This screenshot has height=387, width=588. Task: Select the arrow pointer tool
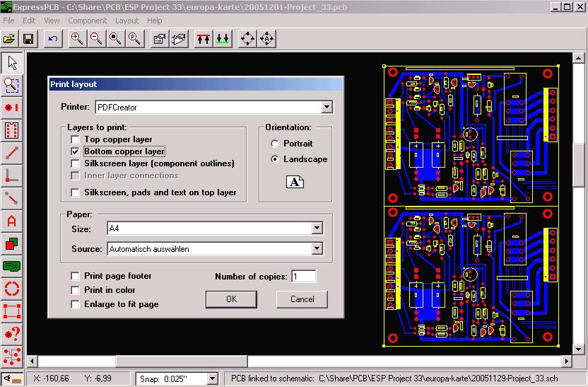pyautogui.click(x=11, y=63)
